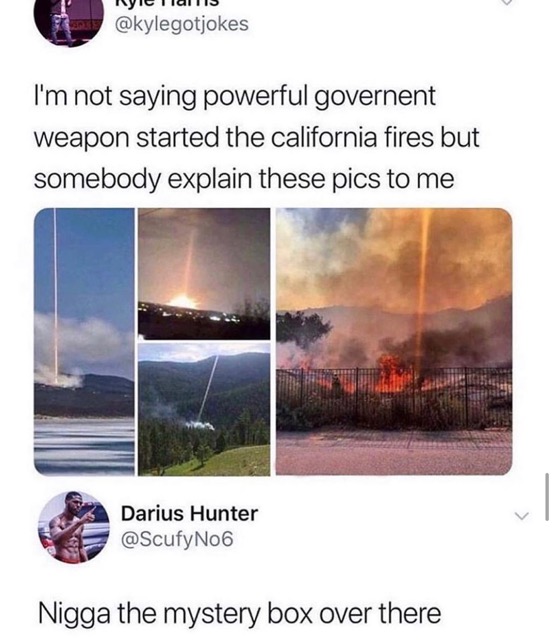Open Darius Hunter's profile avatar
Image resolution: width=553 pixels, height=640 pixels.
click(74, 527)
